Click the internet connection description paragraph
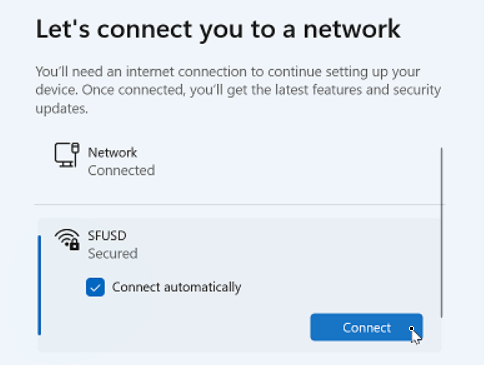 [x=238, y=90]
